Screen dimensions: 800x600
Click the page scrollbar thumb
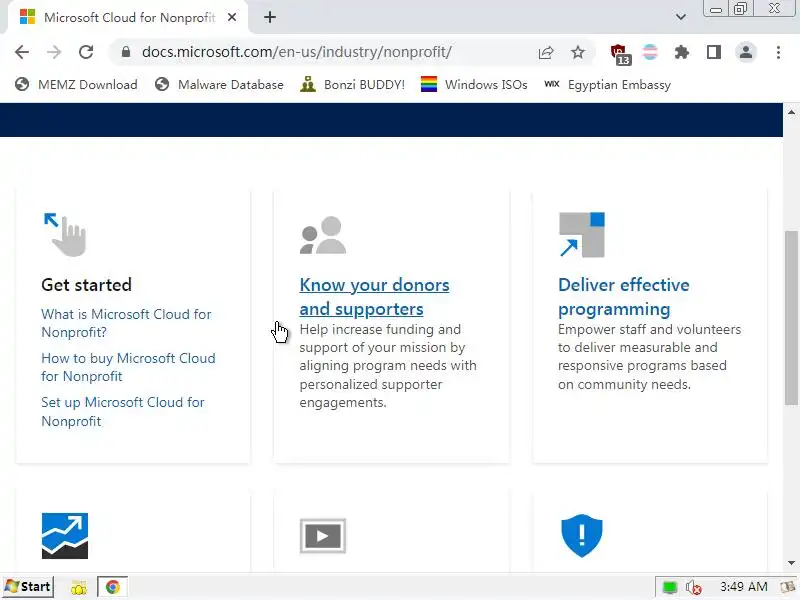791,318
